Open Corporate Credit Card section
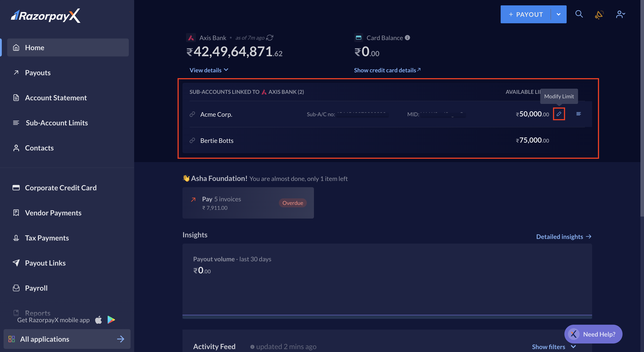The height and width of the screenshot is (352, 644). point(61,188)
